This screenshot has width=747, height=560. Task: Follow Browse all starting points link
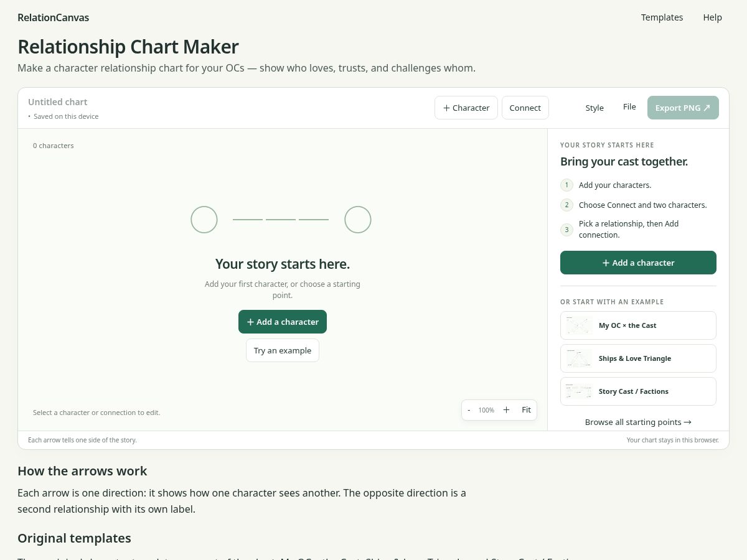[x=638, y=422]
